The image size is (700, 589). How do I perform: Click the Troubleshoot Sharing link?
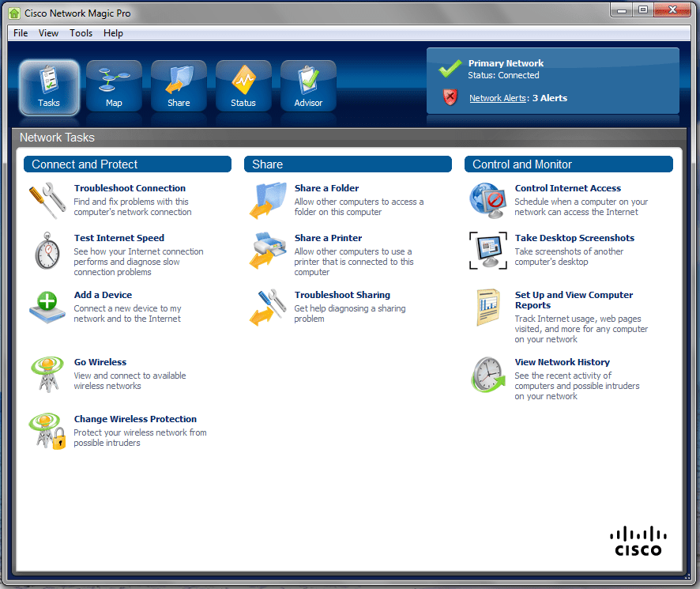[x=342, y=295]
